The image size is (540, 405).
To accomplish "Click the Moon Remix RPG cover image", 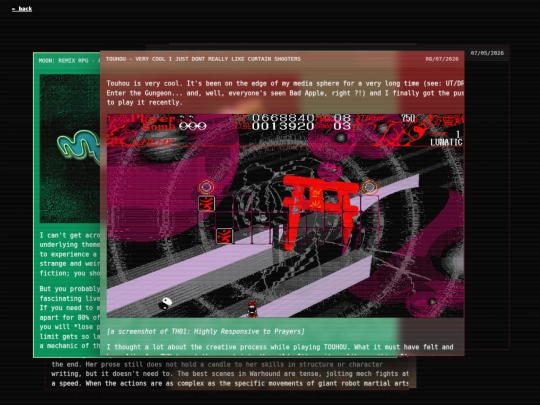I will (70, 148).
